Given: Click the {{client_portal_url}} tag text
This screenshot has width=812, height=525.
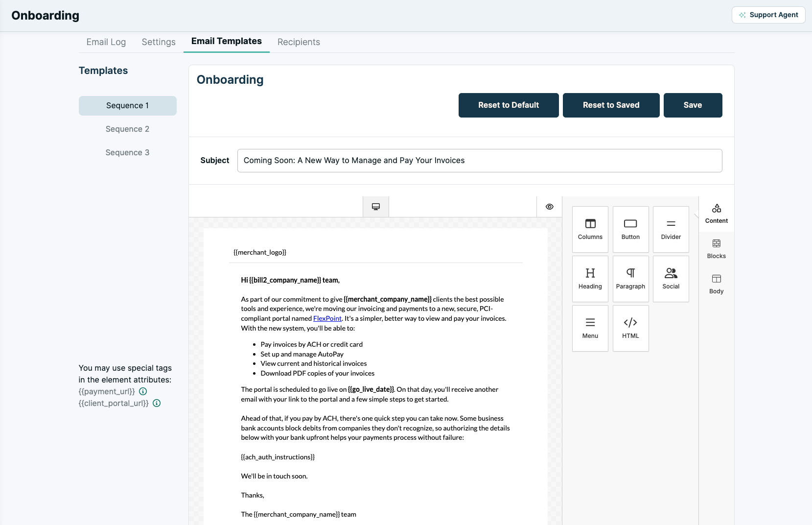Looking at the screenshot, I should click(114, 403).
